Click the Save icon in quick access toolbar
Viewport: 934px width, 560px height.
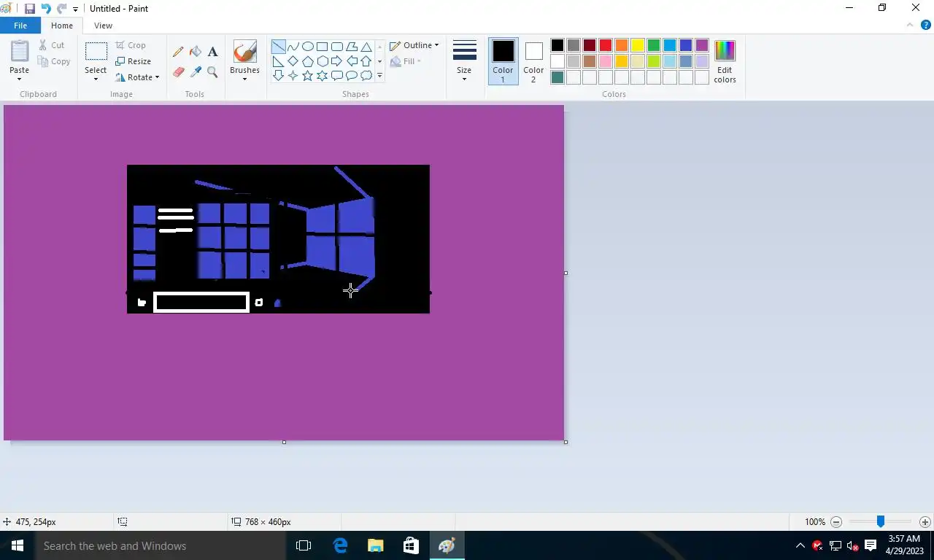(30, 9)
